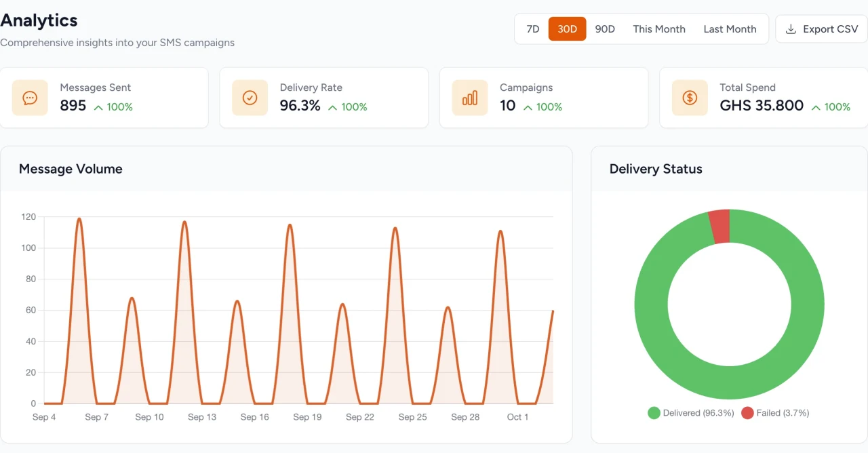The image size is (868, 453).
Task: Click the Sep 19 axis label
Action: point(307,417)
